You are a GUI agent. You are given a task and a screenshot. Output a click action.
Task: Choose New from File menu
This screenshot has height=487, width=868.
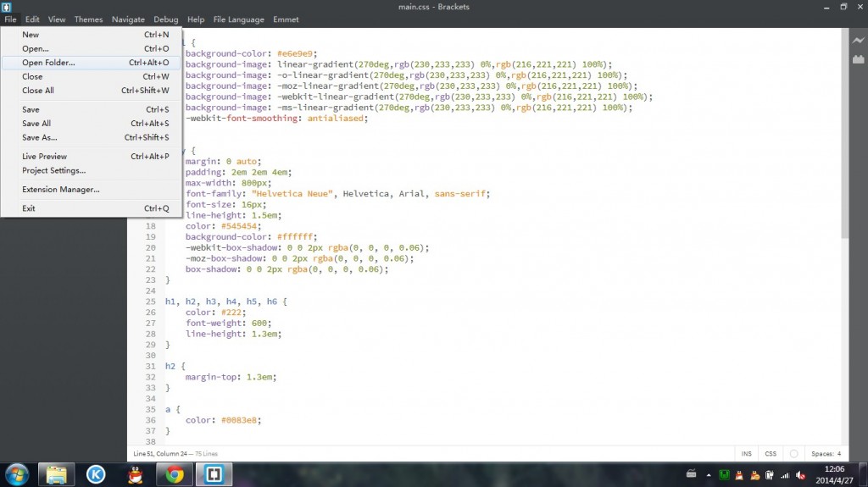tap(91, 35)
